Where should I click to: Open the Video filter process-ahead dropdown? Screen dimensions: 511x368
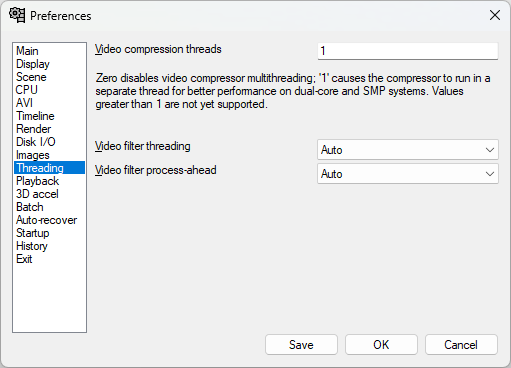coord(408,174)
